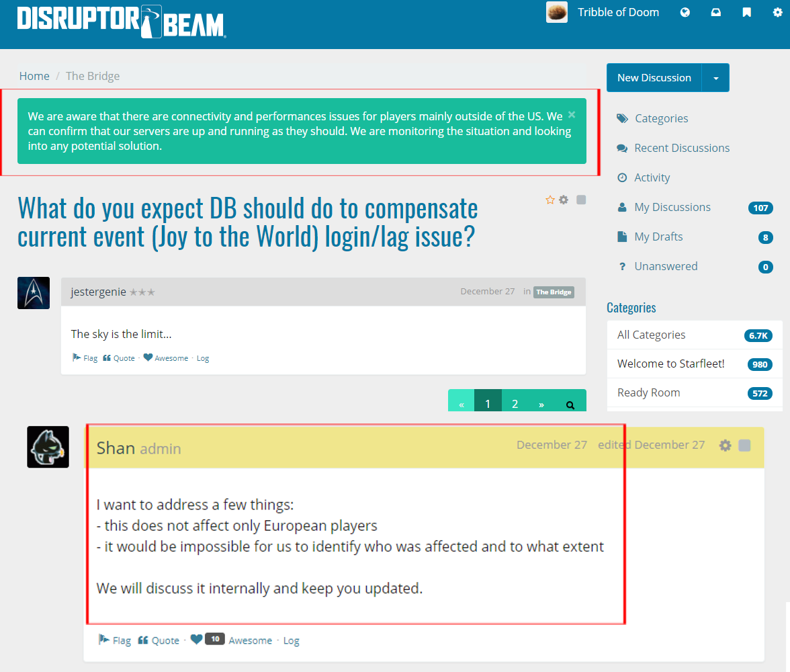Tick the checkbox on Shan's comment
Viewport: 790px width, 672px height.
(744, 446)
